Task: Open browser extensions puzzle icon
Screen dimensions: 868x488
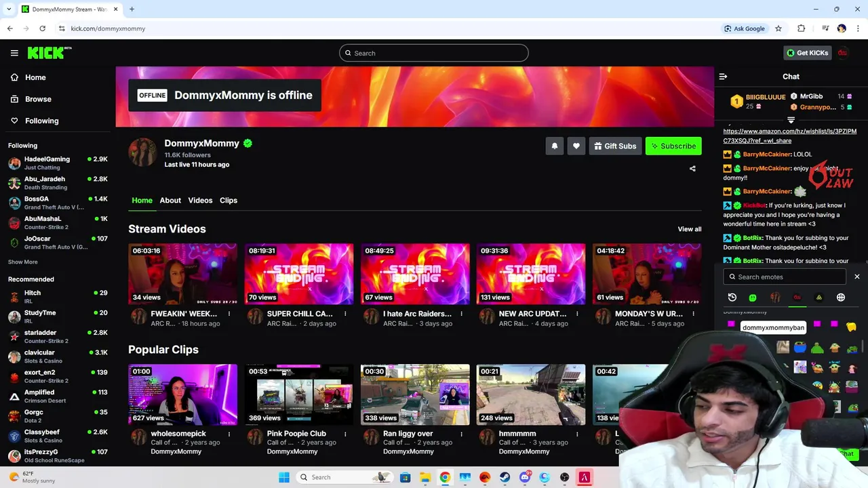Action: [x=802, y=28]
